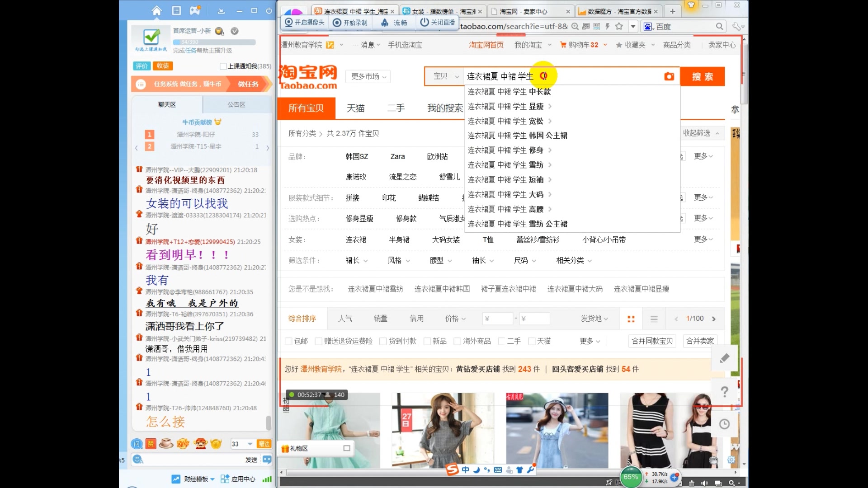Expand the 相关分类 dropdown

coord(574,261)
